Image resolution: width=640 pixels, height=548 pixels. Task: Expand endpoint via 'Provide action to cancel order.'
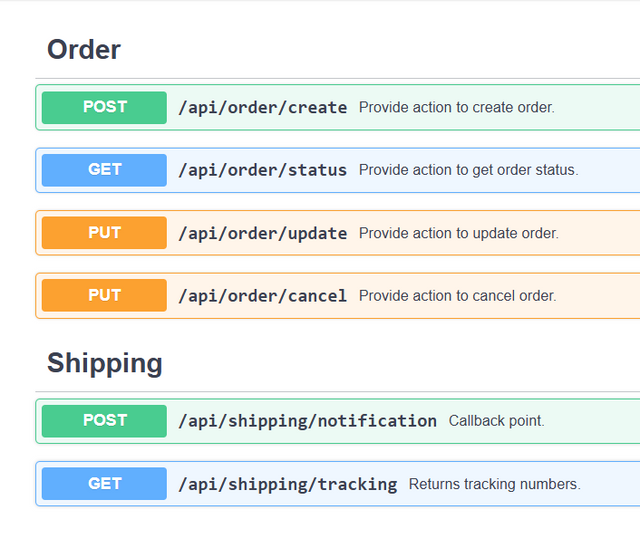pyautogui.click(x=457, y=296)
